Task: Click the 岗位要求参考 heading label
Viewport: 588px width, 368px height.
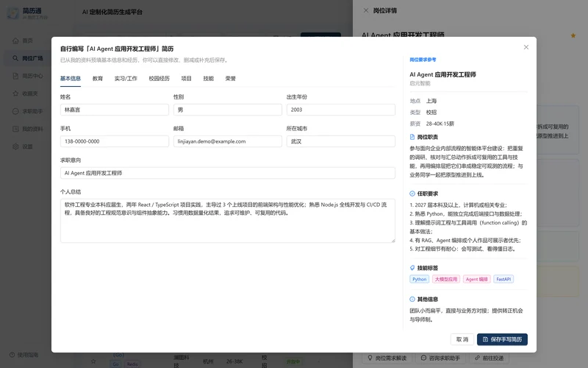Action: point(423,60)
